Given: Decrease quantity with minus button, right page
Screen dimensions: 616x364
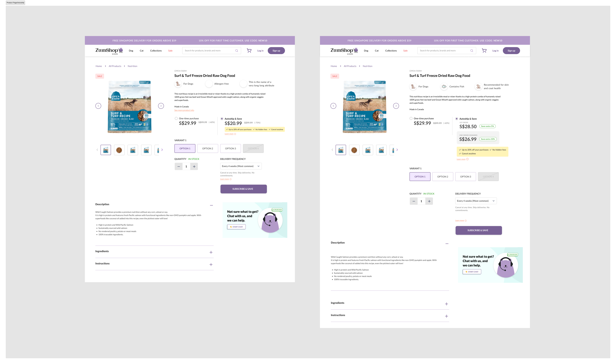Looking at the screenshot, I should (x=414, y=201).
